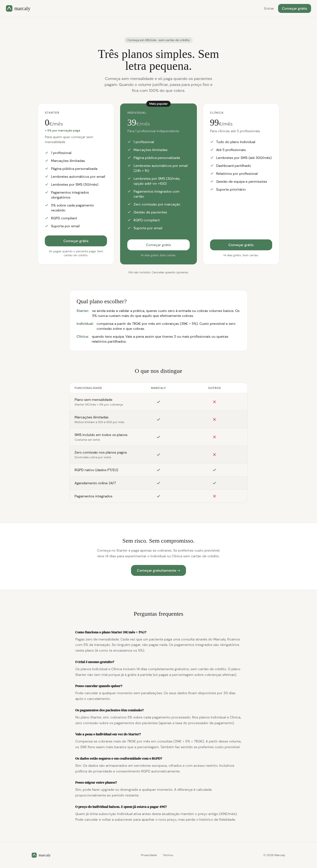Screen dimensions: 317x868
Task: Click header Começar grátis button
Action: (x=294, y=8)
